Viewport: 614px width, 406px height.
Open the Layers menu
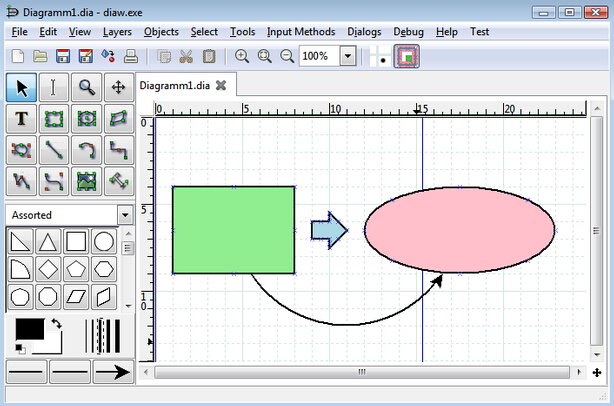[117, 32]
